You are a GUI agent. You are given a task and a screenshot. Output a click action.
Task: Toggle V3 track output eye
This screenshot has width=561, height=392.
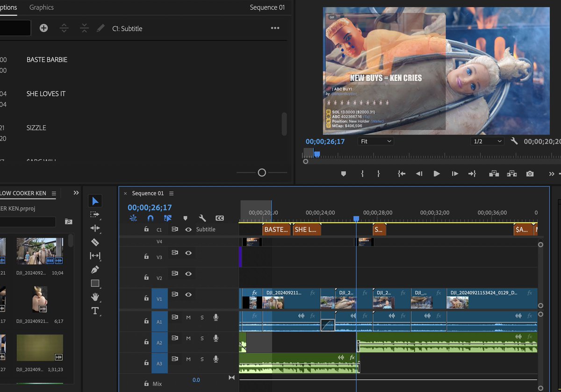[188, 253]
